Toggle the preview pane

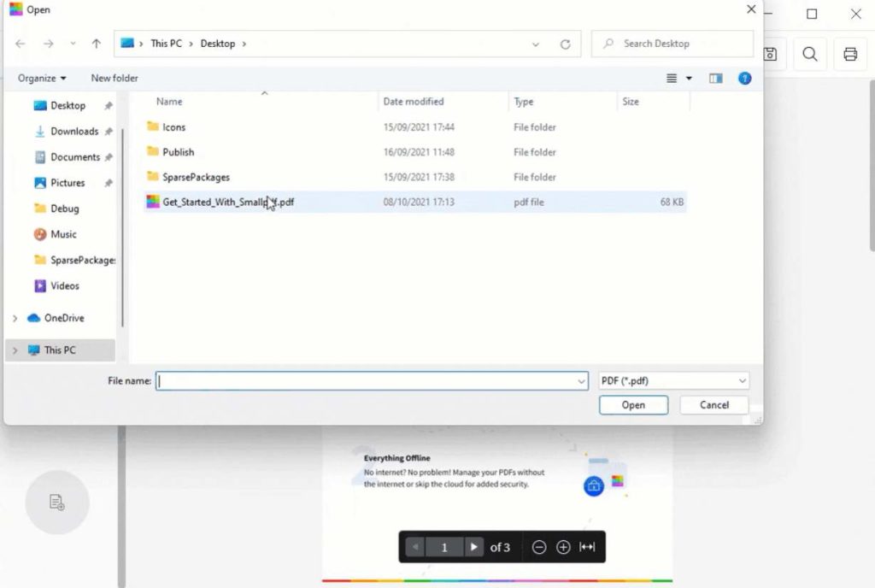[x=716, y=79]
